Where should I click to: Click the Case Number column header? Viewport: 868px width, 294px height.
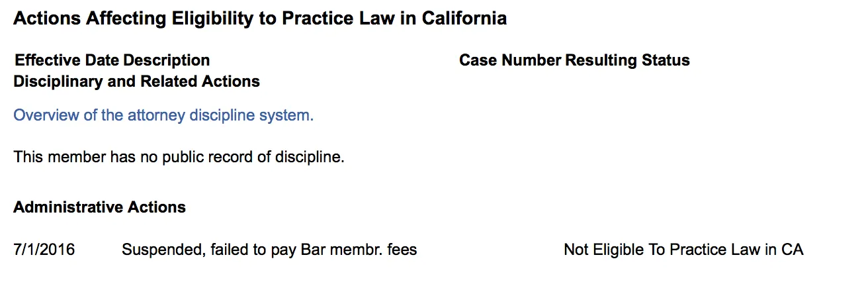[510, 60]
